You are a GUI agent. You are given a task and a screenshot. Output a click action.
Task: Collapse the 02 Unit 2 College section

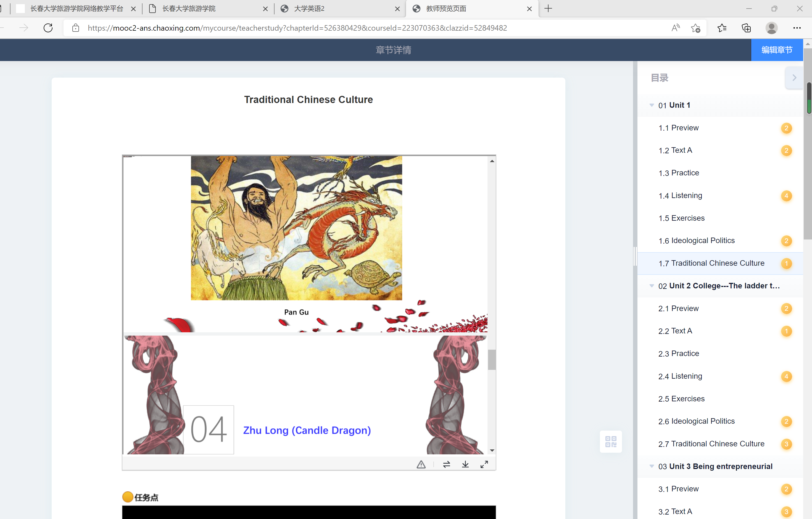[x=652, y=286]
